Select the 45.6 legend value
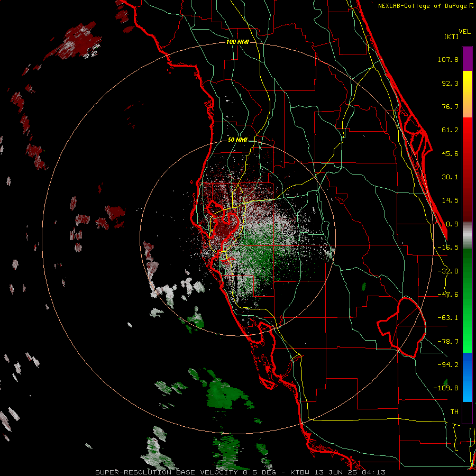476x476 pixels. tap(450, 153)
